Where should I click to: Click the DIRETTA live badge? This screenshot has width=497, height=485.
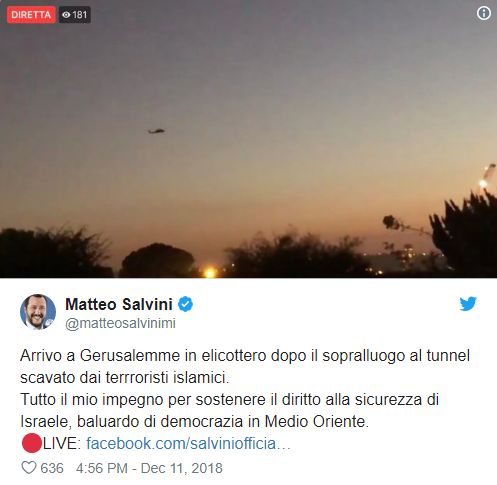31,15
